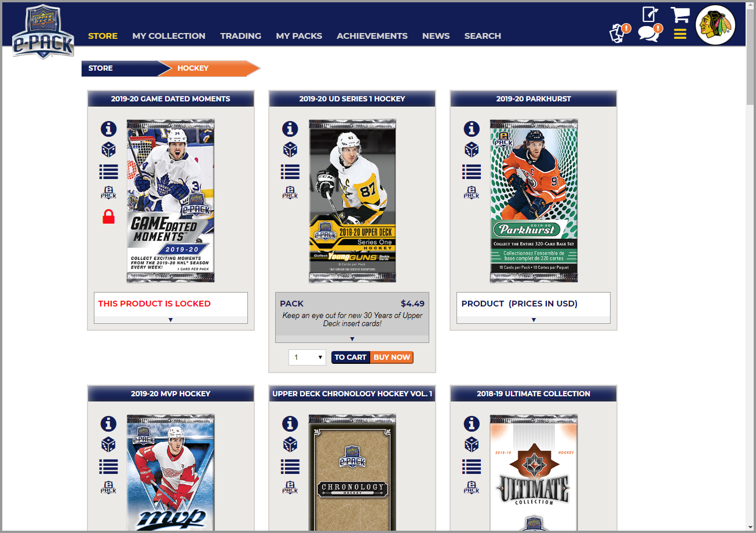
Task: Click e-Pack icon under MVP Hockey
Action: [108, 488]
